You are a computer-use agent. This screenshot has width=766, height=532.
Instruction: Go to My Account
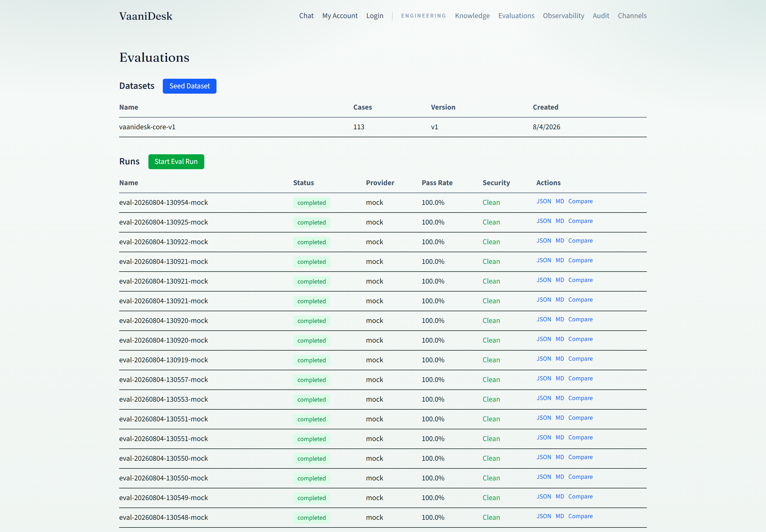pos(340,16)
